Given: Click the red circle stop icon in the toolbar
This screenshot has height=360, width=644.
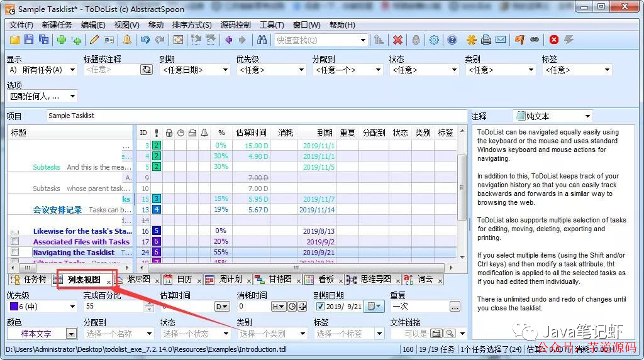Looking at the screenshot, I should coord(553,40).
